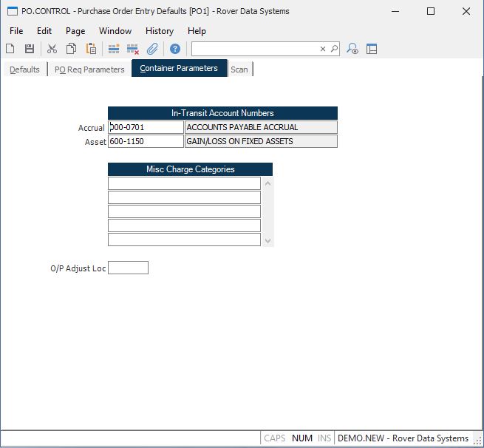Image resolution: width=484 pixels, height=448 pixels.
Task: Open attachments with the paperclip icon
Action: 152,49
